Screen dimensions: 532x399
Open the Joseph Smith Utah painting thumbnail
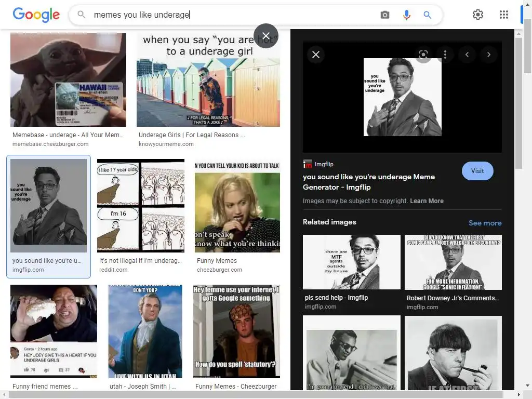click(x=145, y=331)
